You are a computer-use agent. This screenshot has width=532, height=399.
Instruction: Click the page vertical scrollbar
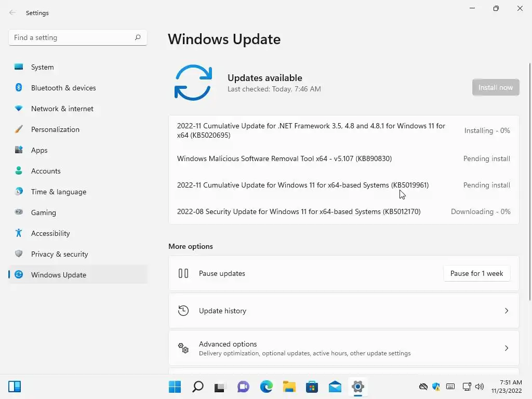(529, 181)
